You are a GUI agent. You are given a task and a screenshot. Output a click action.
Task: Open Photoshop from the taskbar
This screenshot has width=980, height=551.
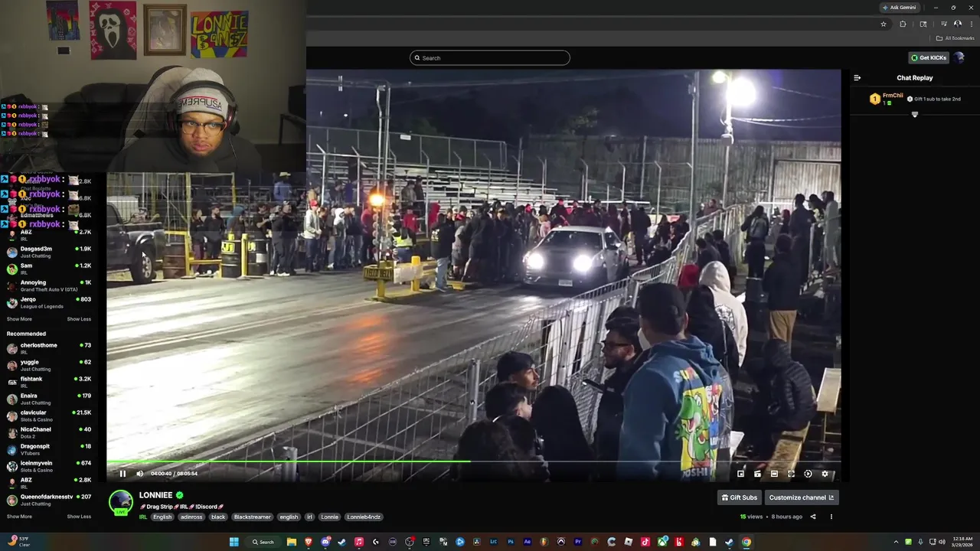coord(511,542)
